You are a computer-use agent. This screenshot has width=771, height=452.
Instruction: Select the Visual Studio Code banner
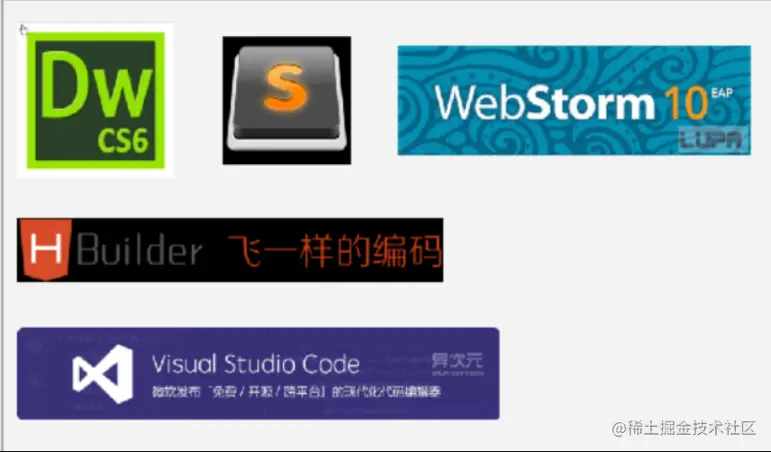258,373
